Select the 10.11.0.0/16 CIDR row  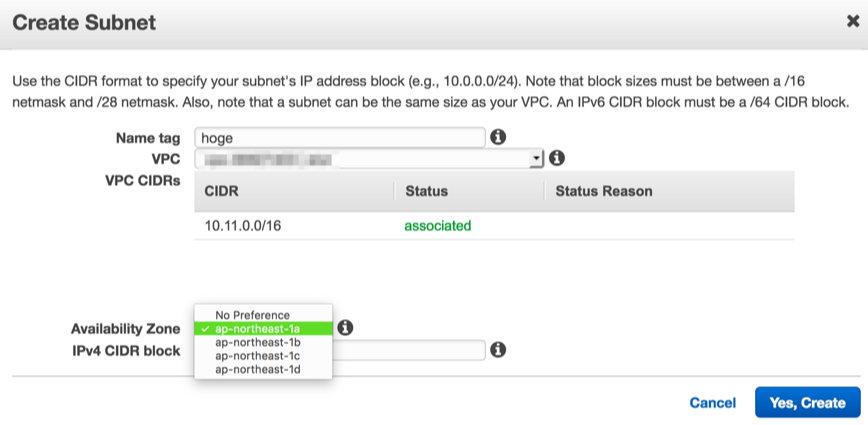pyautogui.click(x=494, y=226)
